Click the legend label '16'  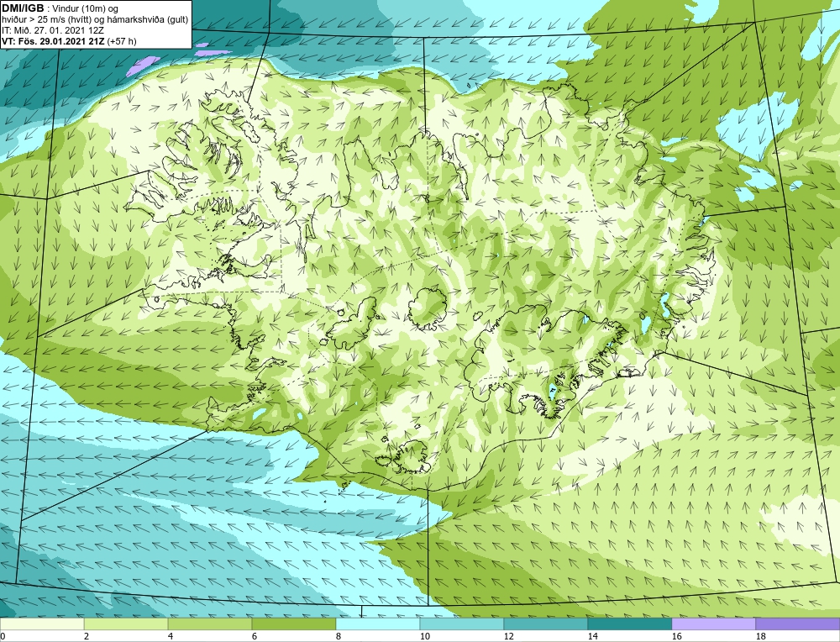tap(676, 636)
